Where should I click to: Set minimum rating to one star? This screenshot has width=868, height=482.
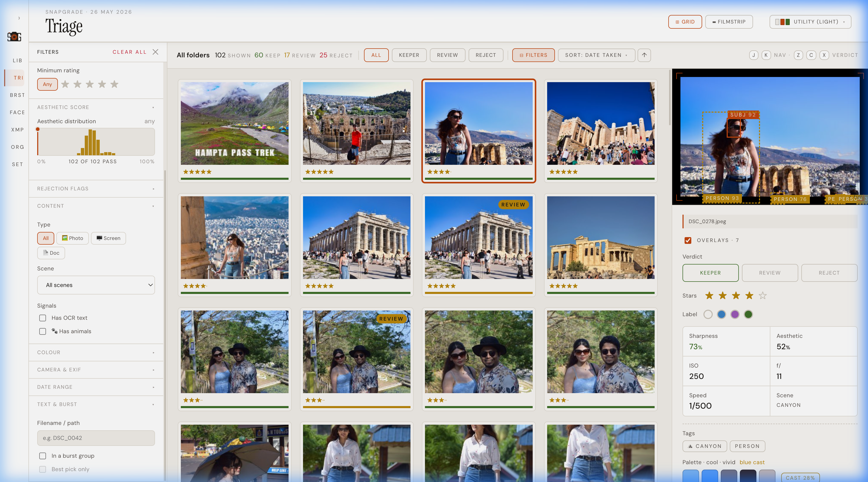point(65,84)
